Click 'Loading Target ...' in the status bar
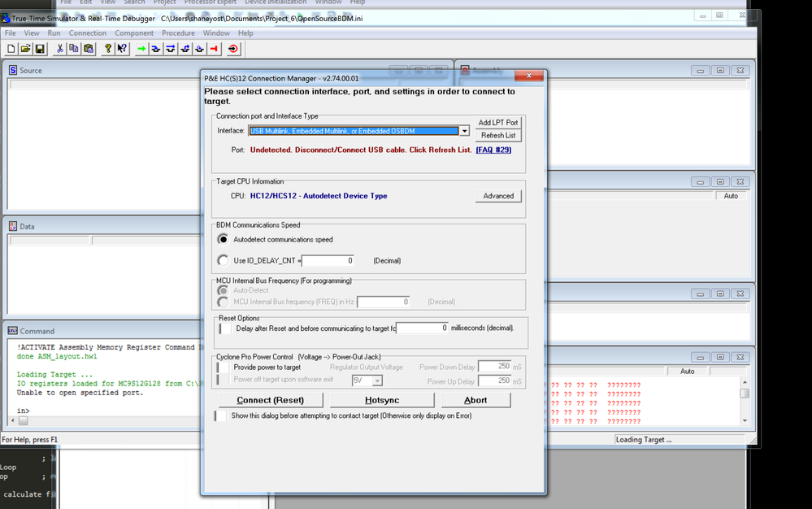 [644, 440]
